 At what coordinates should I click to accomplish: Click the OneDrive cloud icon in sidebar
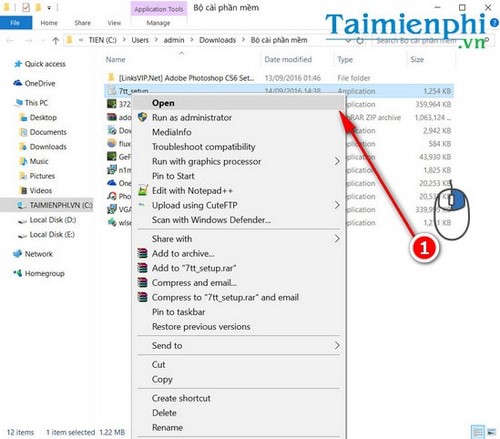(x=18, y=83)
